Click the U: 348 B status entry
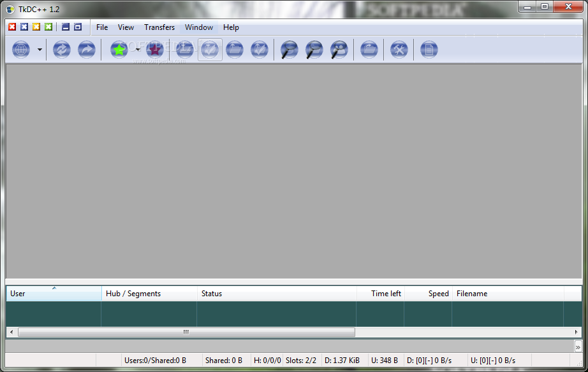Viewport: 588px width, 372px height. click(385, 361)
